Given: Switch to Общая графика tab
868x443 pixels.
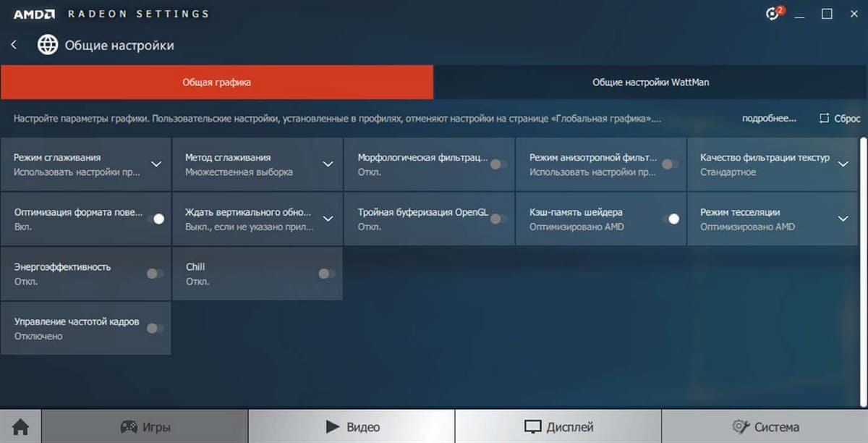Looking at the screenshot, I should pyautogui.click(x=217, y=83).
